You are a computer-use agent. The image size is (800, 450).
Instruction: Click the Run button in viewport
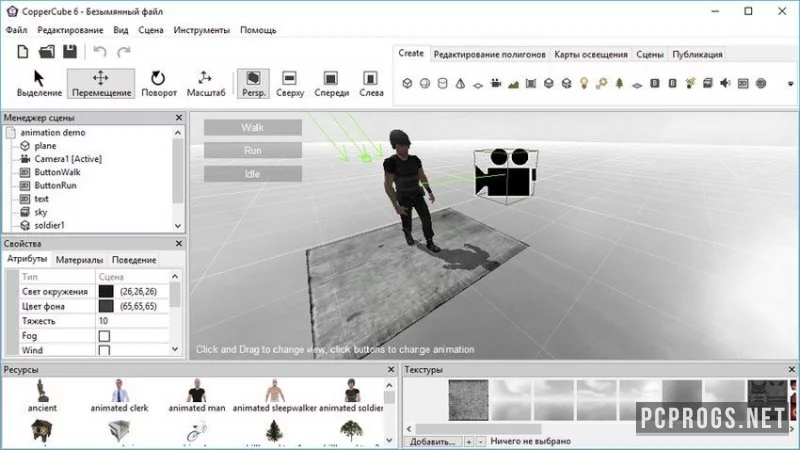point(253,151)
